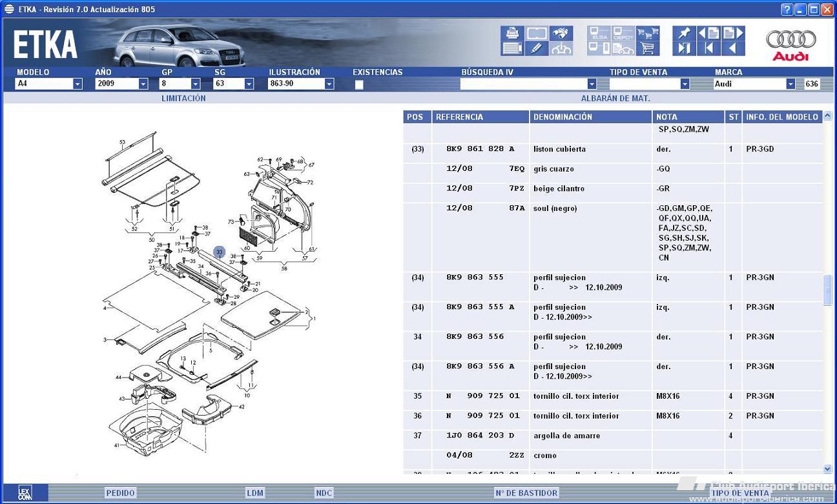Toggle the EXISTENCIAS checkbox
This screenshot has height=504, width=837.
pyautogui.click(x=359, y=85)
